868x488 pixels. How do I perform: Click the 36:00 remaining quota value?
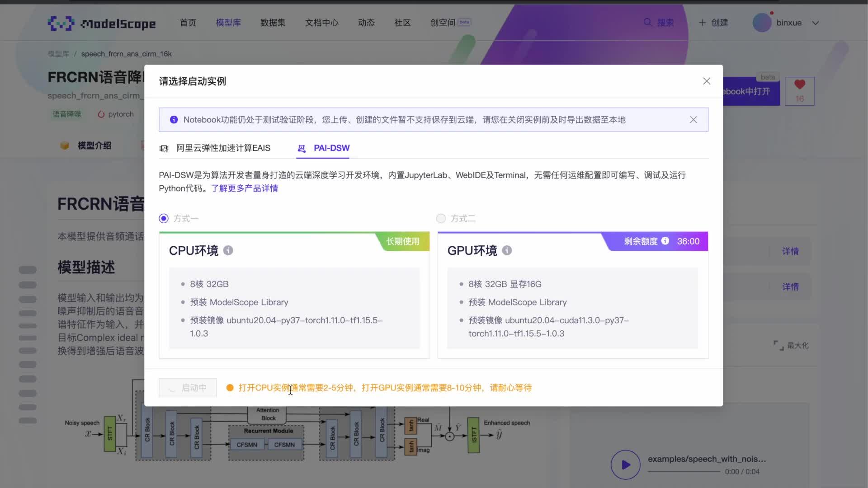pyautogui.click(x=688, y=241)
